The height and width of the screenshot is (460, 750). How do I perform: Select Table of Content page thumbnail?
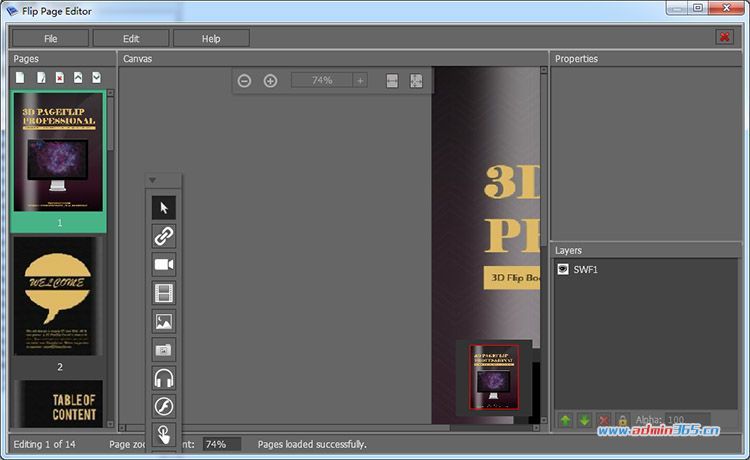click(58, 404)
